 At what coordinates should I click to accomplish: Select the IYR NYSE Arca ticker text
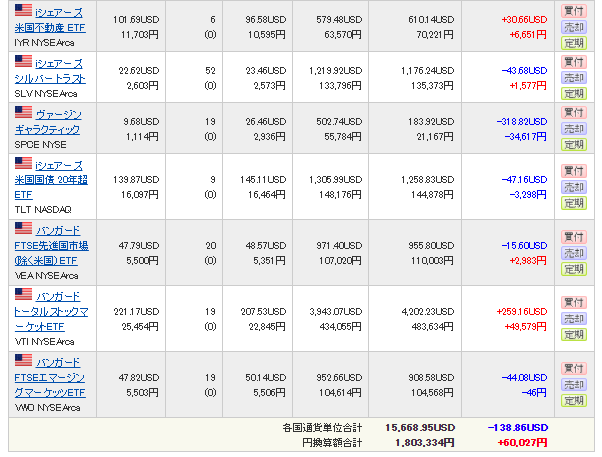click(x=44, y=43)
